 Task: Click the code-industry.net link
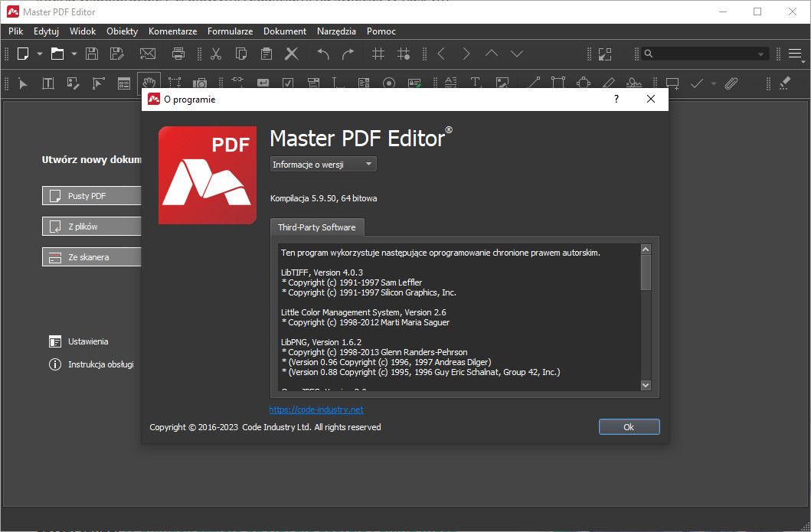[316, 410]
